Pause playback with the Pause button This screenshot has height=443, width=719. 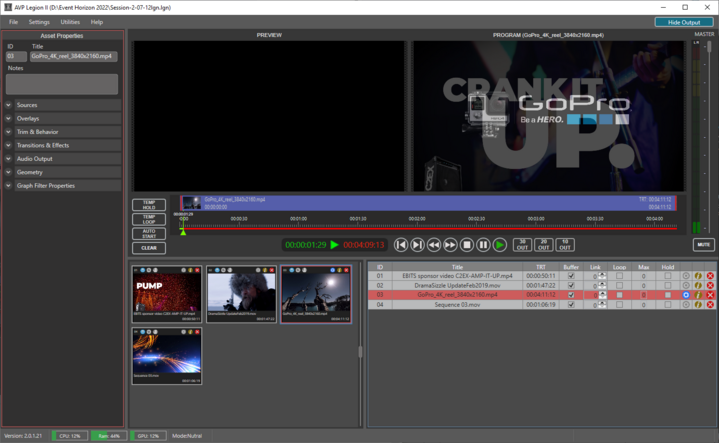(x=484, y=244)
